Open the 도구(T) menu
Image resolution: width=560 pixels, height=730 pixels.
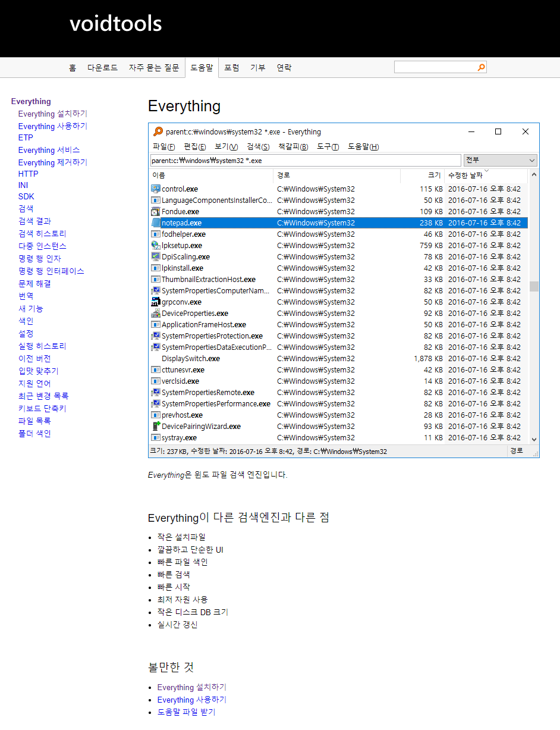[x=328, y=147]
